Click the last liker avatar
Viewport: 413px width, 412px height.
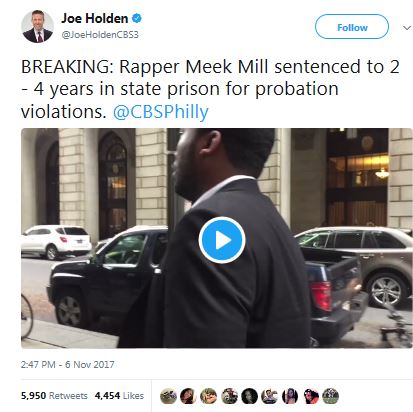point(331,396)
